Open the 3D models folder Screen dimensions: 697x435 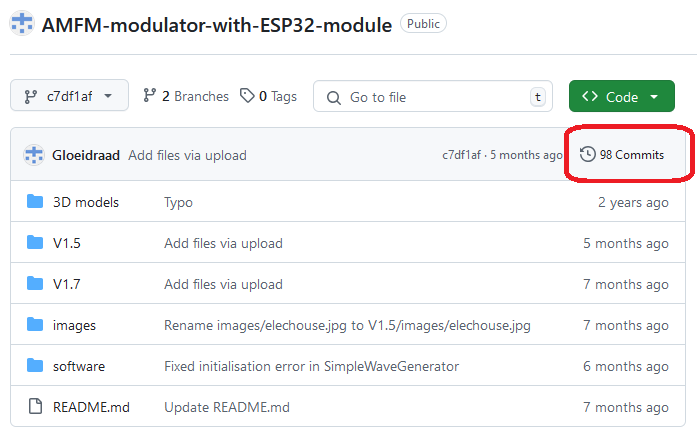tap(86, 202)
